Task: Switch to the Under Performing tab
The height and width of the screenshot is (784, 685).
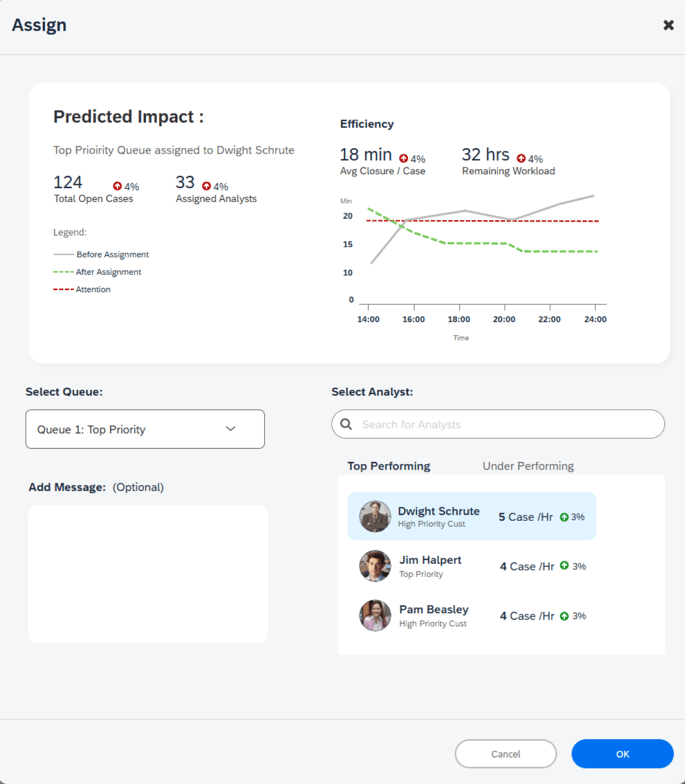Action: click(528, 466)
